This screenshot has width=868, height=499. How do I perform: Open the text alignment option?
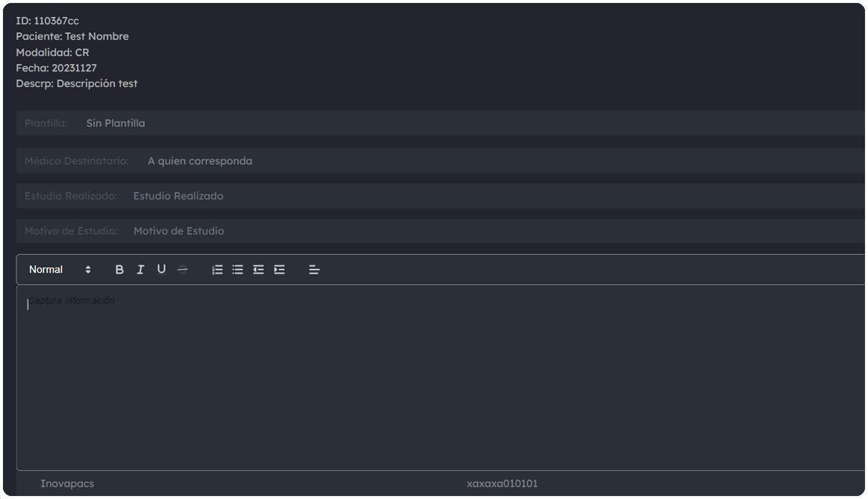315,270
